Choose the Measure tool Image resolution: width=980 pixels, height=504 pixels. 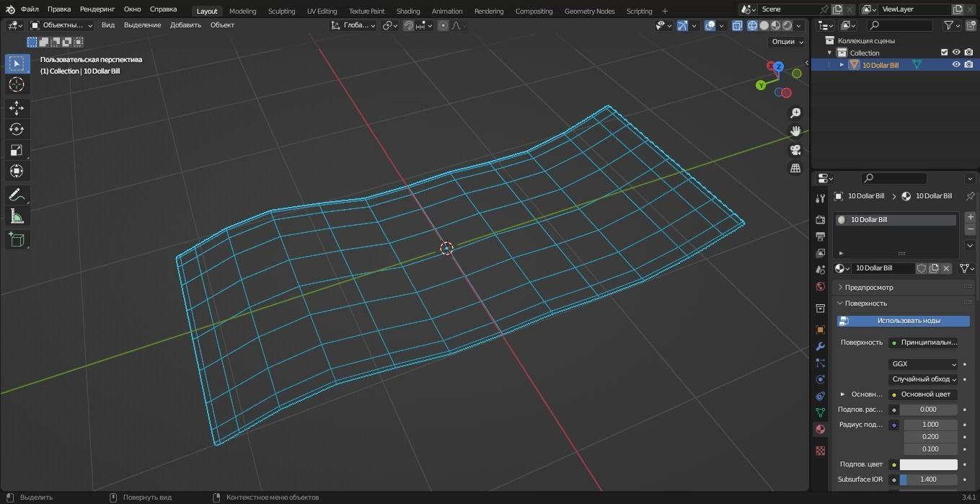click(x=17, y=216)
